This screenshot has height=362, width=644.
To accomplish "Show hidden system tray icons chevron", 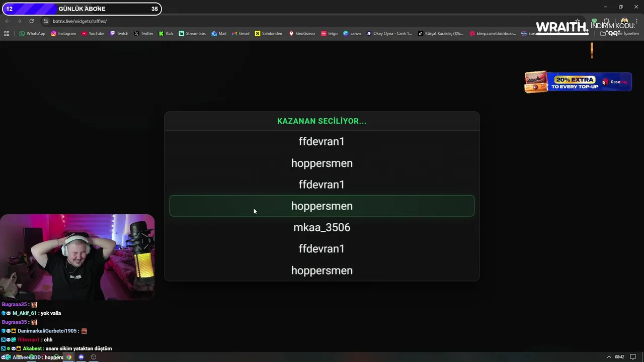I will 609,357.
